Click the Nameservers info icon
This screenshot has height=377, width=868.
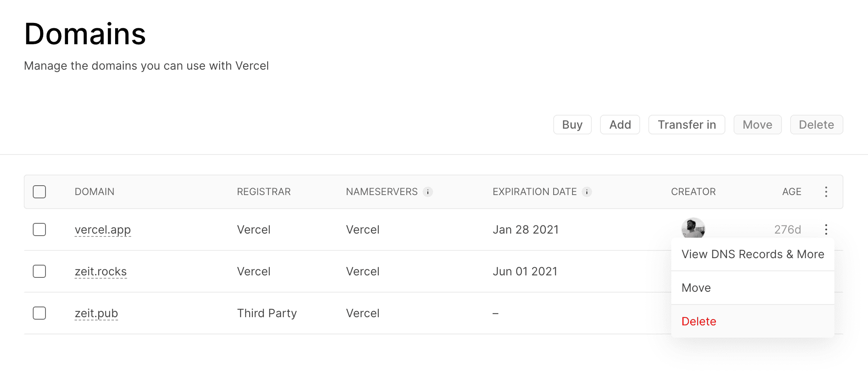[x=428, y=192]
